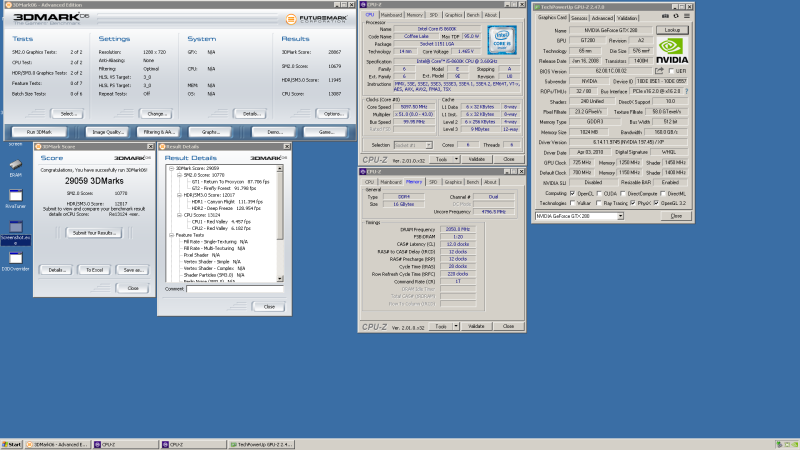Viewport: 800px width, 450px height.
Task: Open the GPU selection dropdown in GPU-Z
Action: coord(620,216)
